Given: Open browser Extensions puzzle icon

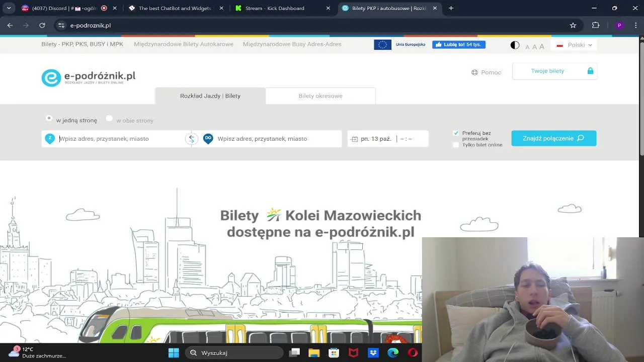Looking at the screenshot, I should [x=596, y=25].
